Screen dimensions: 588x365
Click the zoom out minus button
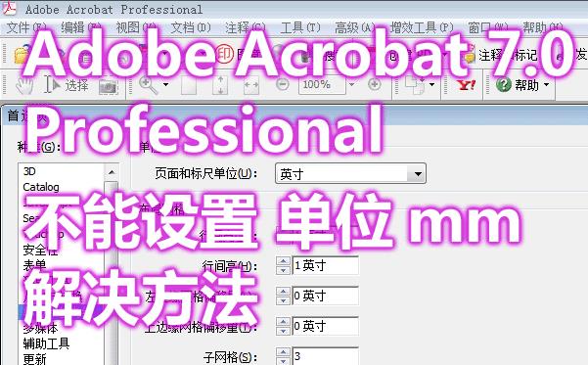(x=283, y=84)
